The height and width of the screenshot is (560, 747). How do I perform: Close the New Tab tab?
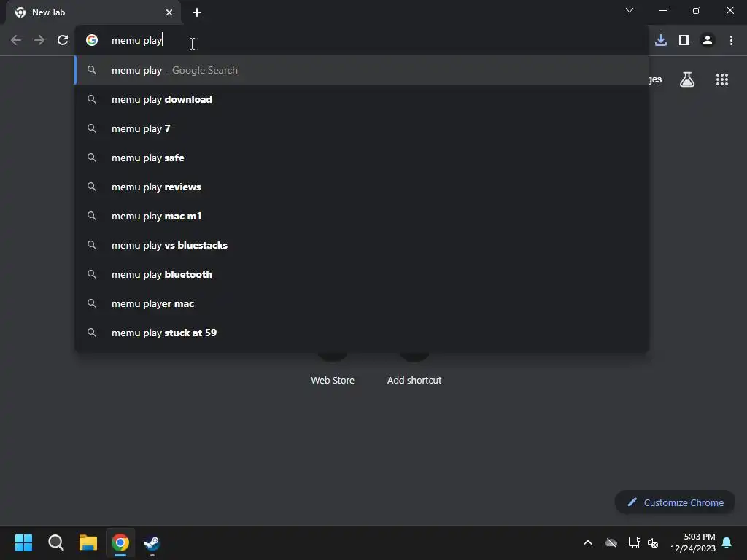[169, 12]
